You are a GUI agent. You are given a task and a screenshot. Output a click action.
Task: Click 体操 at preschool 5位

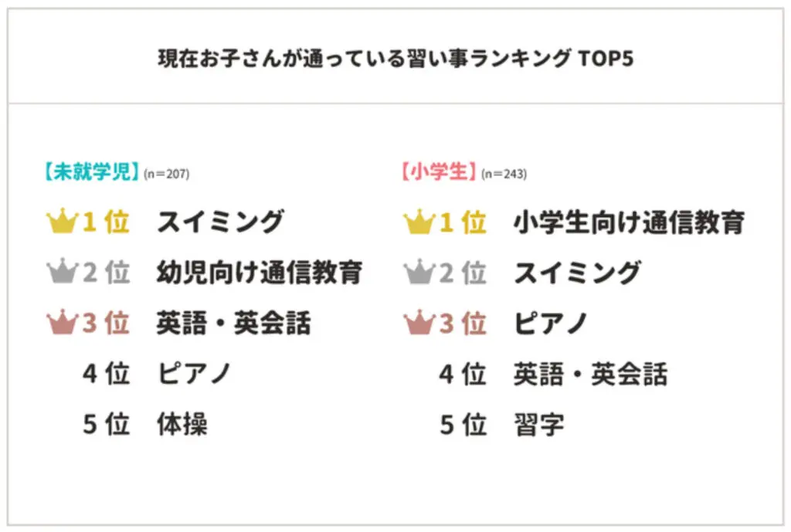point(182,425)
